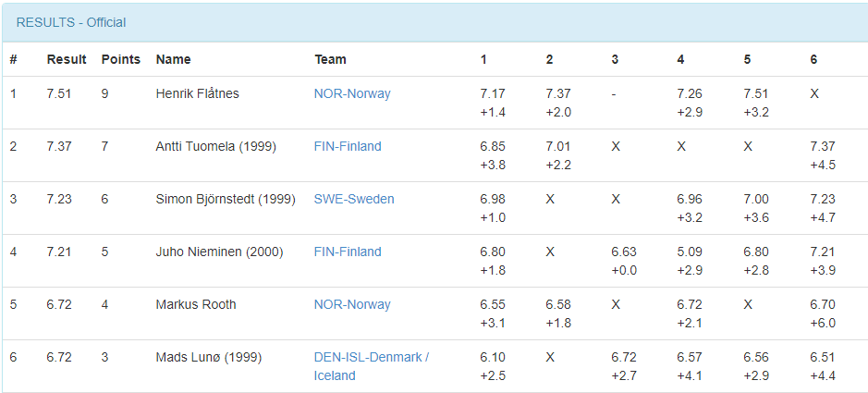This screenshot has height=393, width=868.
Task: Open NOR-Norway team link for Henrik Flåtnes
Action: pyautogui.click(x=352, y=93)
